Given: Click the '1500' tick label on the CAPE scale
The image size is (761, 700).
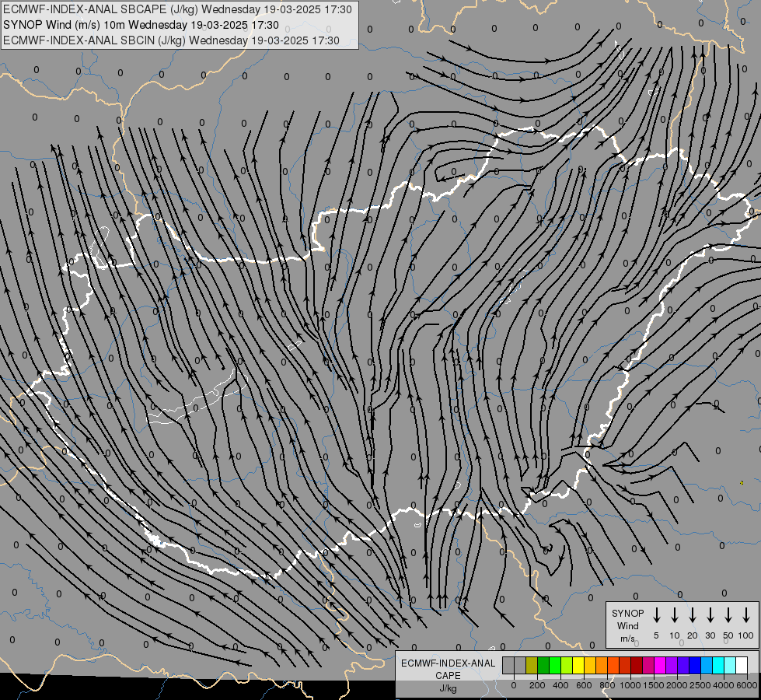Looking at the screenshot, I should tap(654, 685).
